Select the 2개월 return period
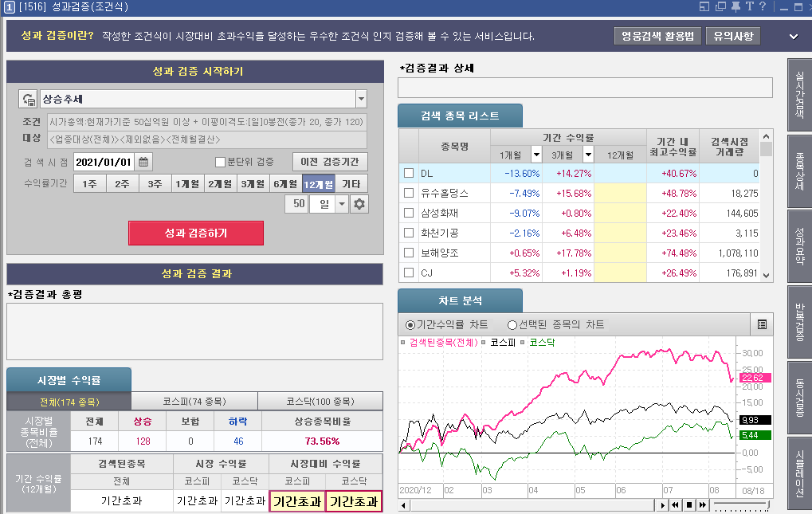Viewport: 812px width, 514px height. pos(220,184)
